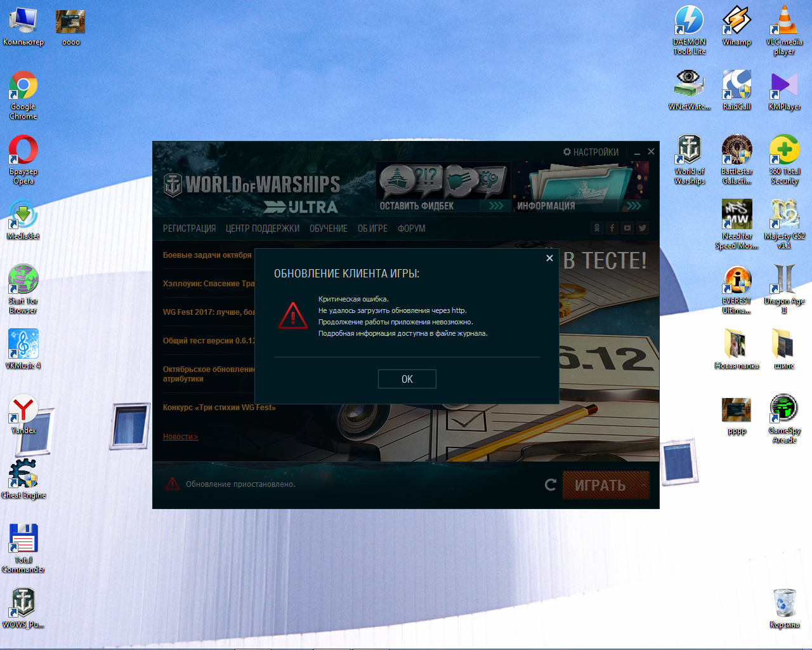This screenshot has width=812, height=650.
Task: Click the refresh update icon beside ИГРАТЬ
Action: click(x=551, y=485)
